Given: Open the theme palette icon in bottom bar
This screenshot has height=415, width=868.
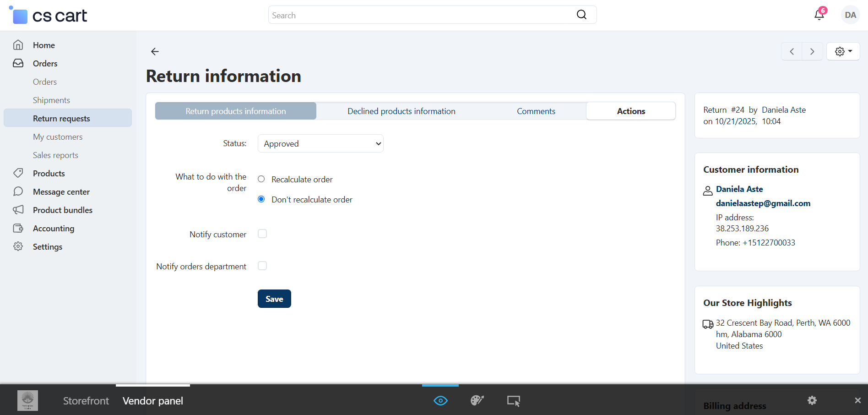Looking at the screenshot, I should click(x=477, y=401).
